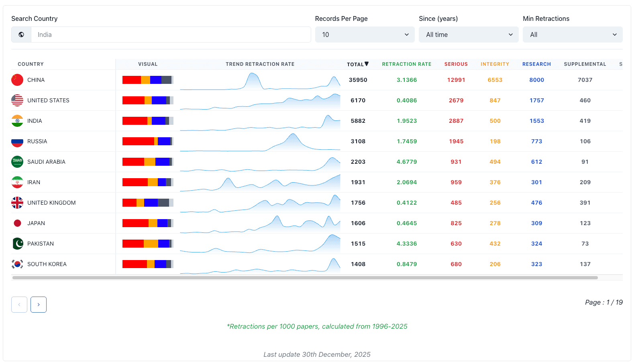Open the Since (years) dropdown
The image size is (636, 364).
(x=469, y=35)
